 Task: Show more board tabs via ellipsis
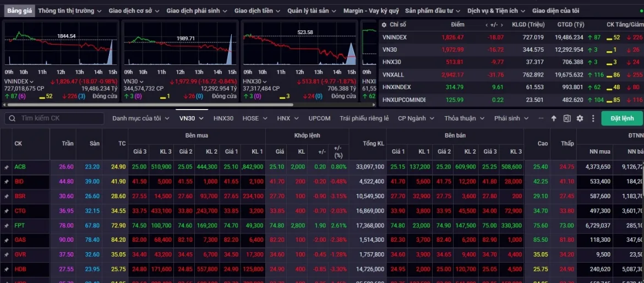pos(541,118)
